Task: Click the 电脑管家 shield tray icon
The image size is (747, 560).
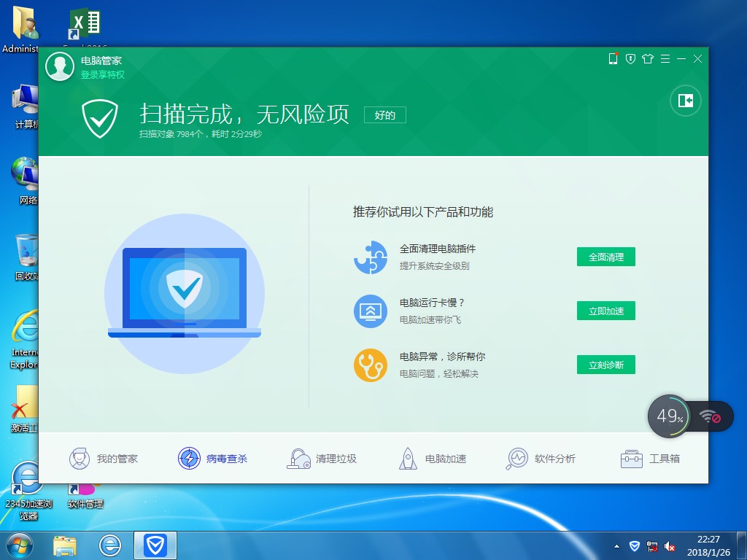Action: pos(635,546)
